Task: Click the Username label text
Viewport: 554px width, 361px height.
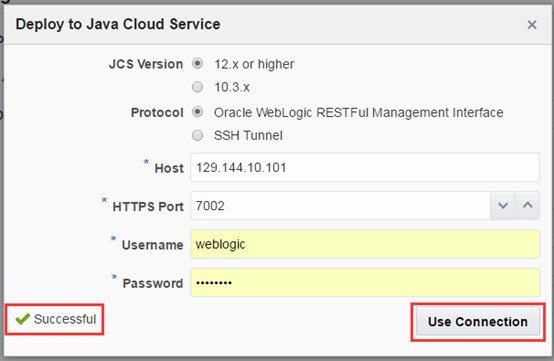Action: click(x=153, y=245)
